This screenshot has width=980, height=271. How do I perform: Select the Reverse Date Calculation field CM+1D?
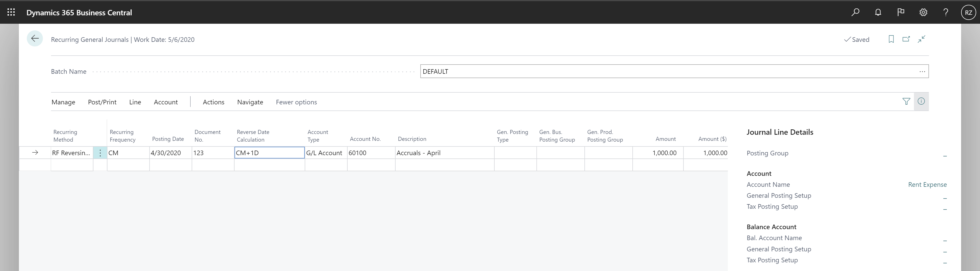click(269, 153)
